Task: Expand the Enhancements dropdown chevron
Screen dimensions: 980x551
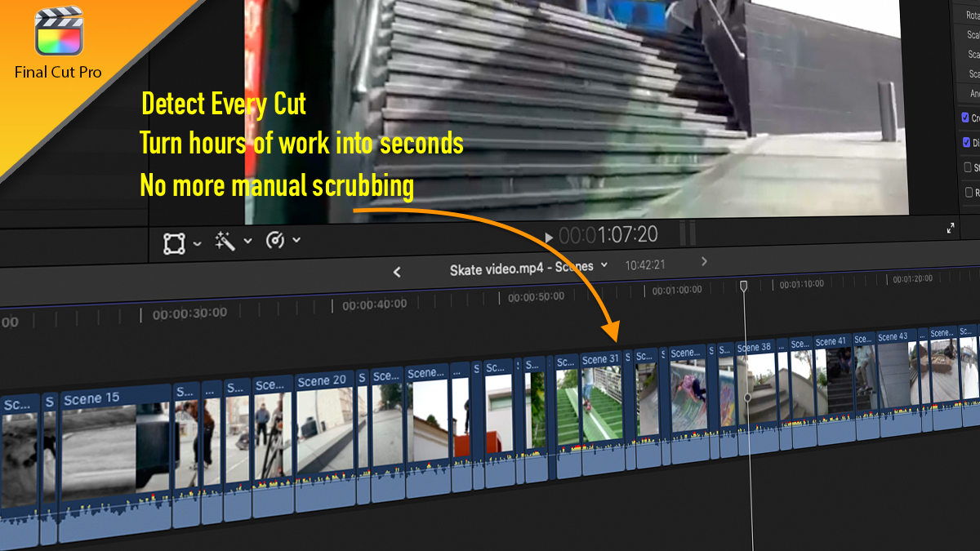Action: click(249, 241)
